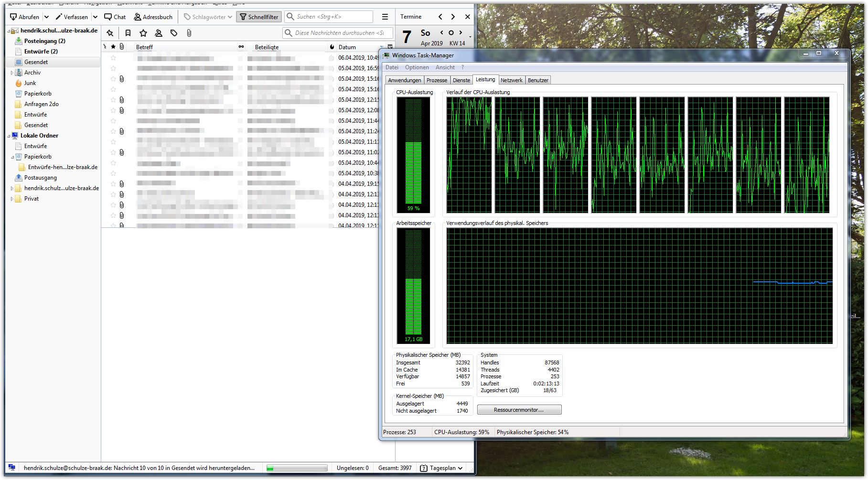Click the Adressbuch toolbar button

[x=153, y=17]
